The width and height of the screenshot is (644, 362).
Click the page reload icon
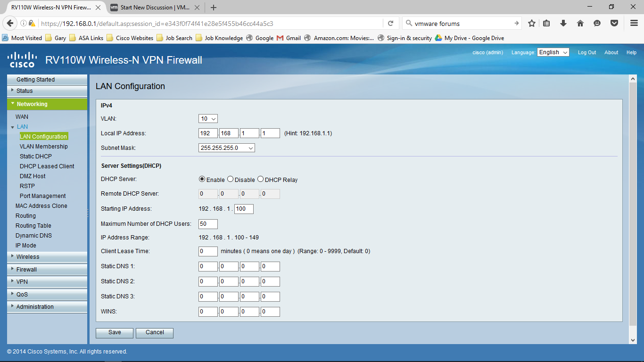391,23
